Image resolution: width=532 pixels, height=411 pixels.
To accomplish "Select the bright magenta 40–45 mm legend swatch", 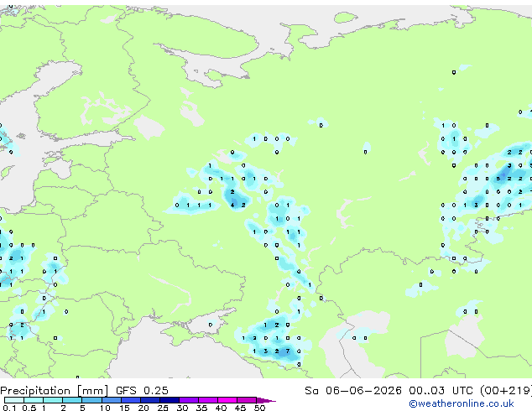I will (x=227, y=400).
